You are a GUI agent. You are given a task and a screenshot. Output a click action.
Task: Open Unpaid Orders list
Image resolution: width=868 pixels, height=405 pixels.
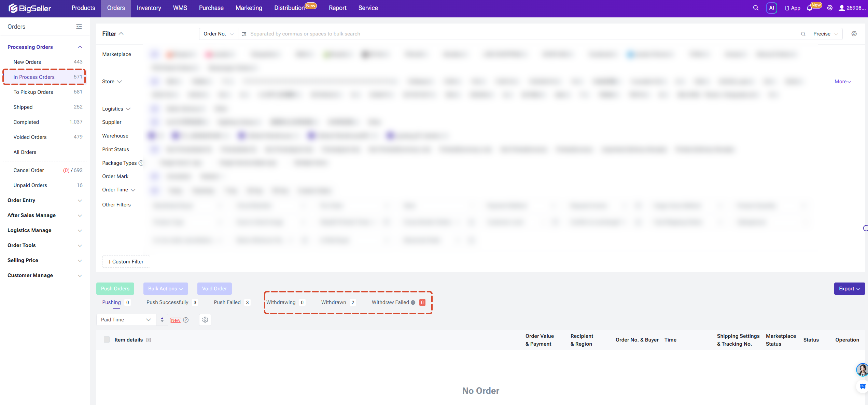(45, 185)
